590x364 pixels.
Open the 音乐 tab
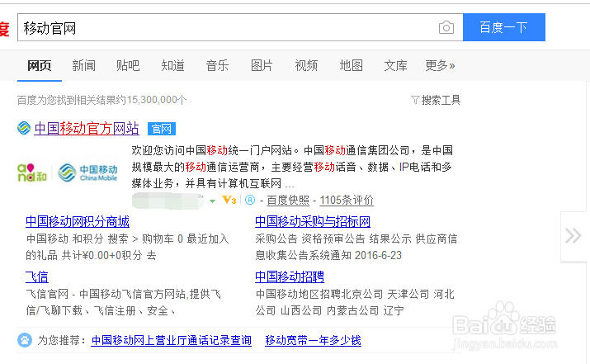pos(217,66)
